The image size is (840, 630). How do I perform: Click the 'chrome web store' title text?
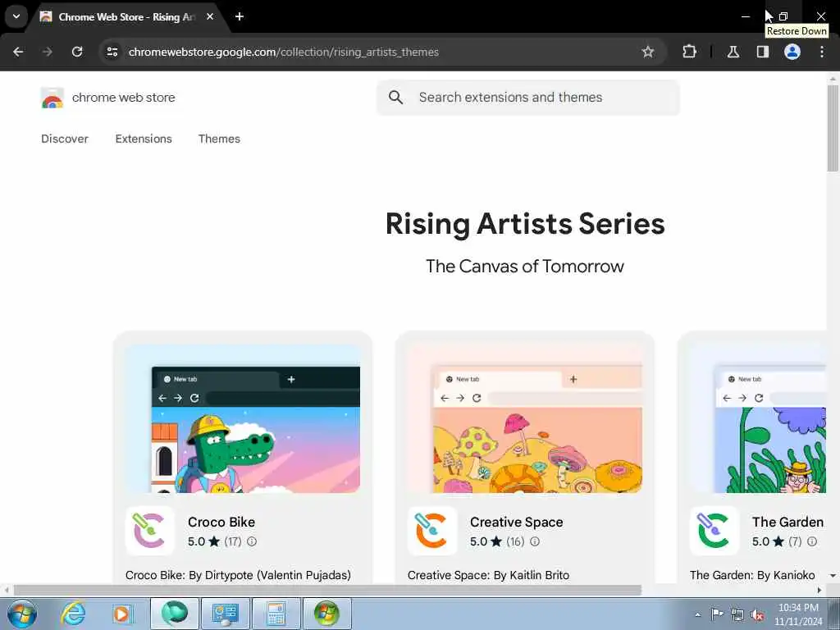124,98
